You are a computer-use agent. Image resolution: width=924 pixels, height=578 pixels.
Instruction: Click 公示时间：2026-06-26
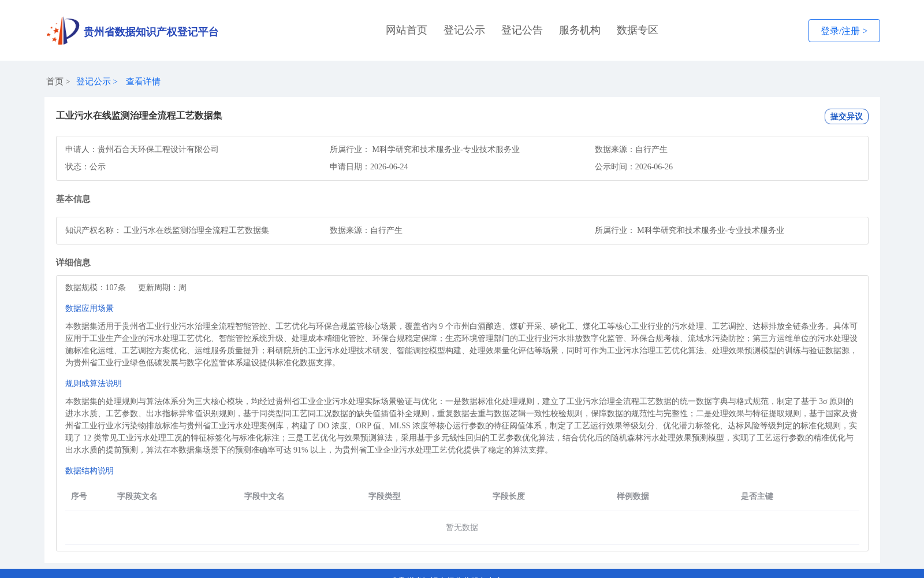tap(634, 166)
